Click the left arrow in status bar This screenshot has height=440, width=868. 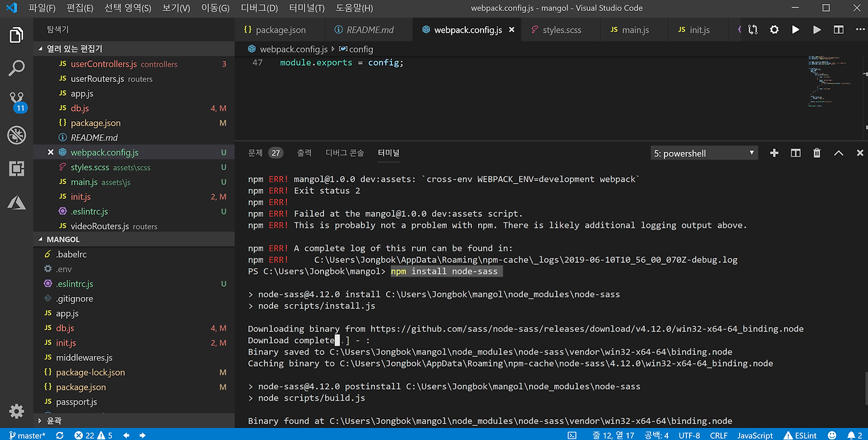click(x=125, y=435)
